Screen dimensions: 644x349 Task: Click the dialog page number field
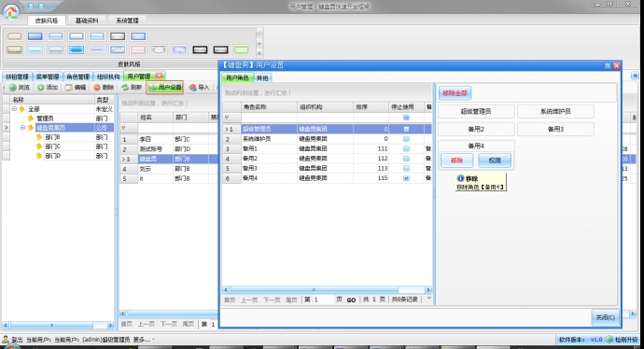(x=323, y=300)
